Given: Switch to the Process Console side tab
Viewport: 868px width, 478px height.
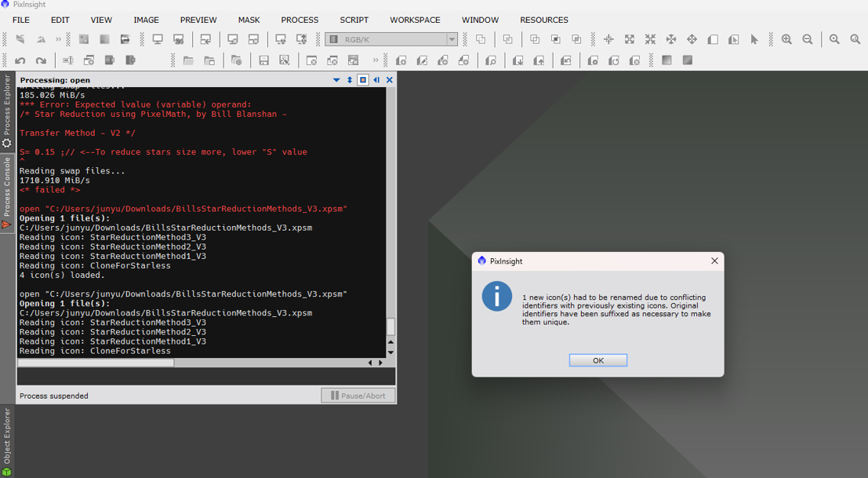Looking at the screenshot, I should tap(7, 193).
